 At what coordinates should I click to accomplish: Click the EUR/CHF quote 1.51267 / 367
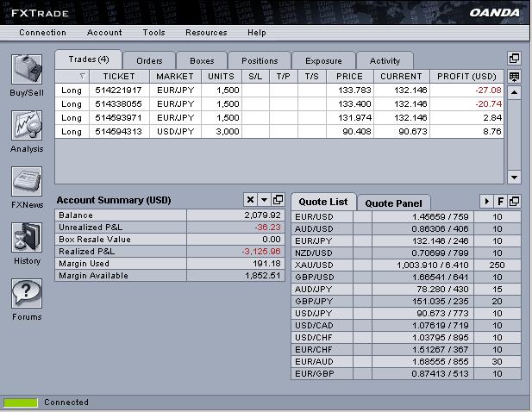click(x=440, y=349)
